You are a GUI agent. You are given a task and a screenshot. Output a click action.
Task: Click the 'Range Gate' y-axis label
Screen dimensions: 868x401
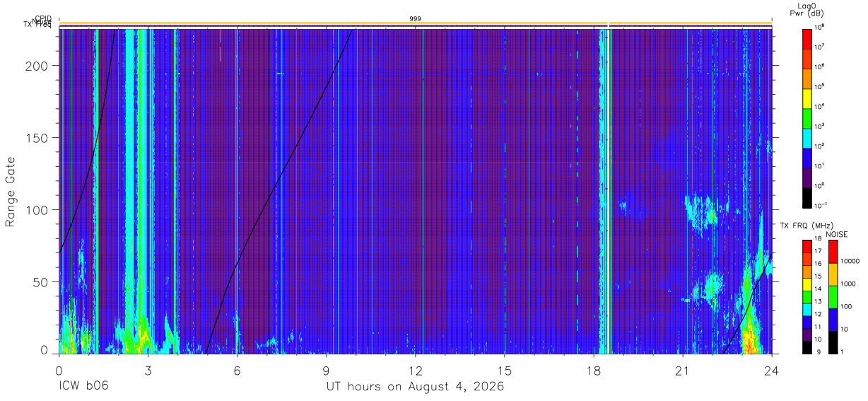11,192
